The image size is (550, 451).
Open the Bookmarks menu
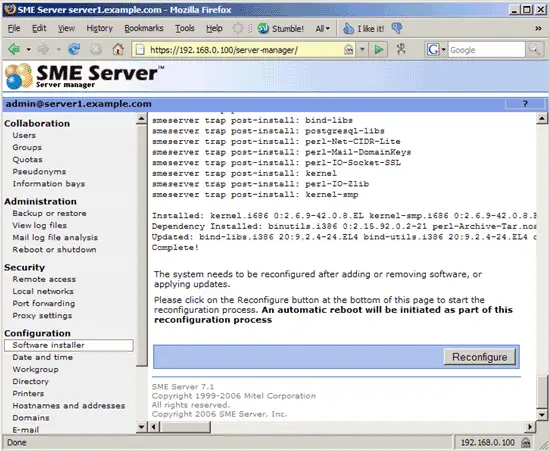144,28
